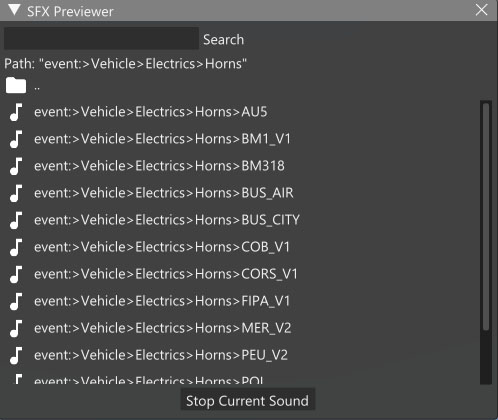This screenshot has height=420, width=498.
Task: Click the vertical scrollbar thumb in the list
Action: tap(486, 217)
